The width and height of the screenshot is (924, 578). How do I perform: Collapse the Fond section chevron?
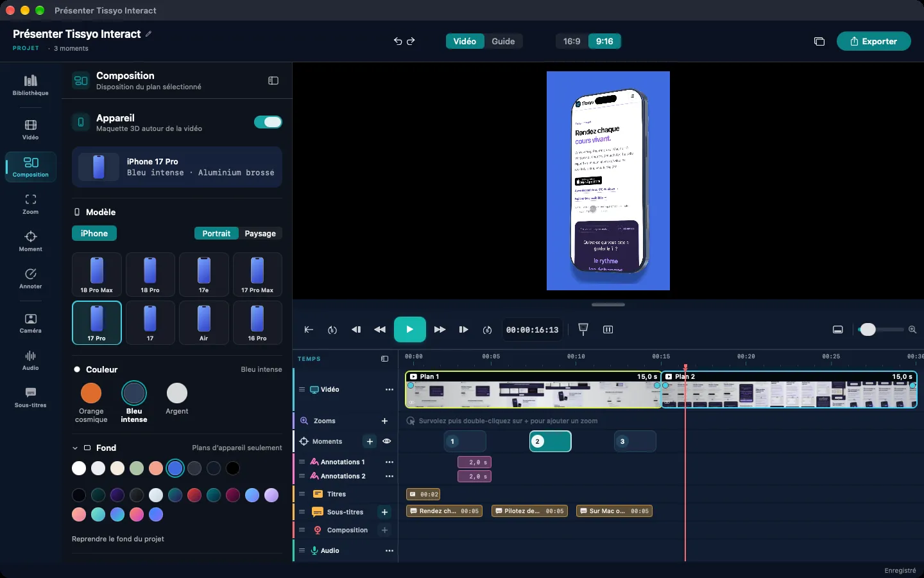(75, 448)
